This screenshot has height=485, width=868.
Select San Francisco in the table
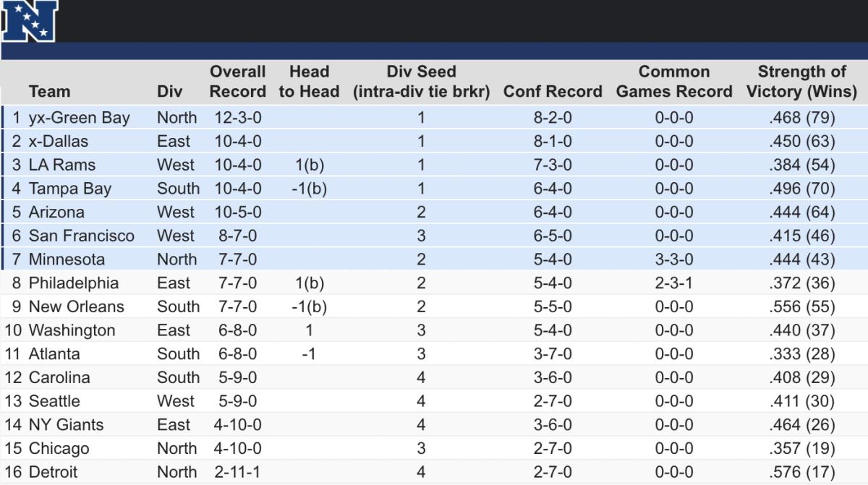[82, 236]
